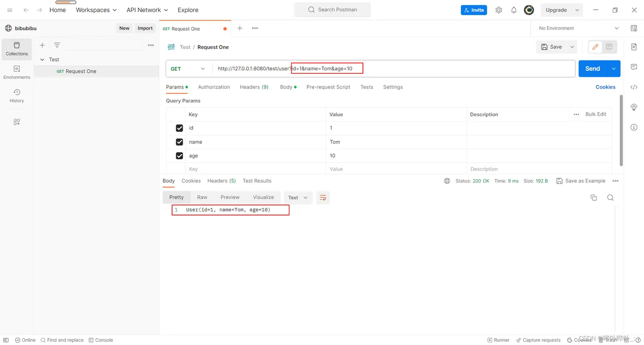Viewport: 644px width, 345px height.
Task: Change the GET request method dropdown
Action: pyautogui.click(x=188, y=69)
